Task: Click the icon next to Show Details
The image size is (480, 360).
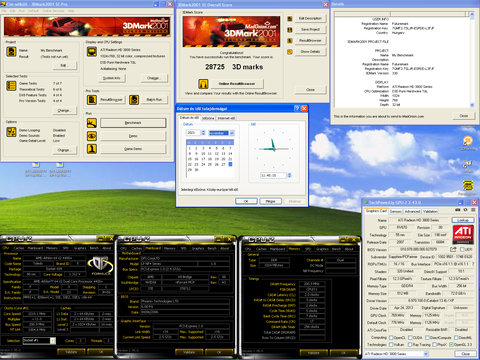Action: point(290,52)
